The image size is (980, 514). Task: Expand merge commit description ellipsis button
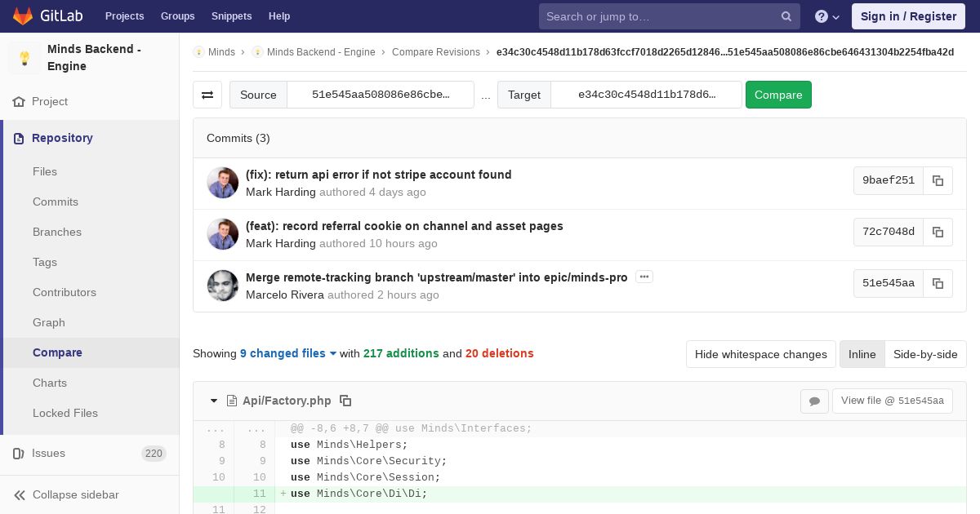(644, 277)
